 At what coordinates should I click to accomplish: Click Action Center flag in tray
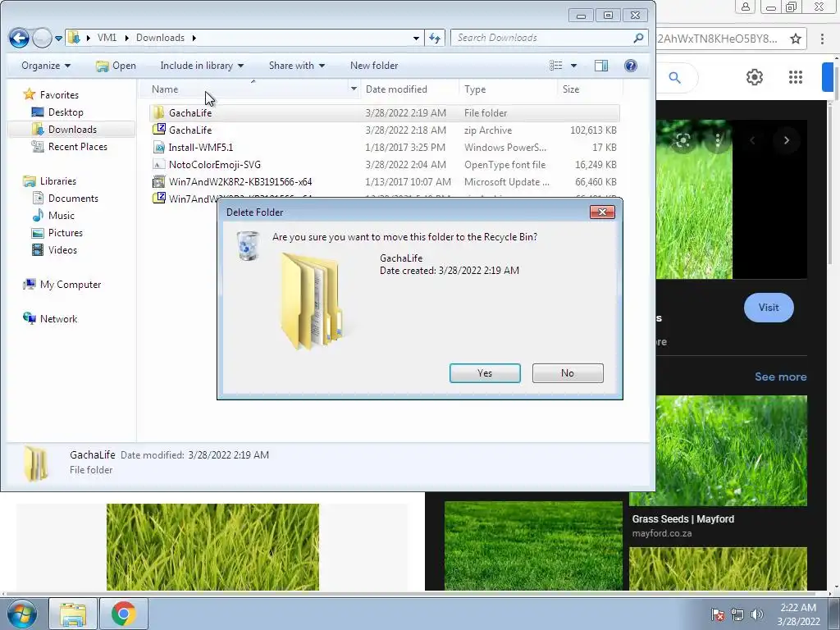pyautogui.click(x=717, y=614)
